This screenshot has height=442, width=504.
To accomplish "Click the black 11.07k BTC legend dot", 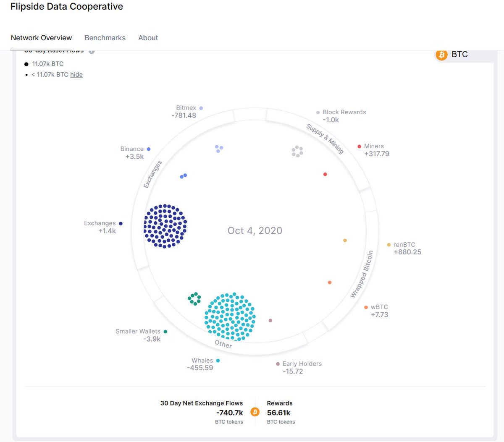I will (26, 64).
